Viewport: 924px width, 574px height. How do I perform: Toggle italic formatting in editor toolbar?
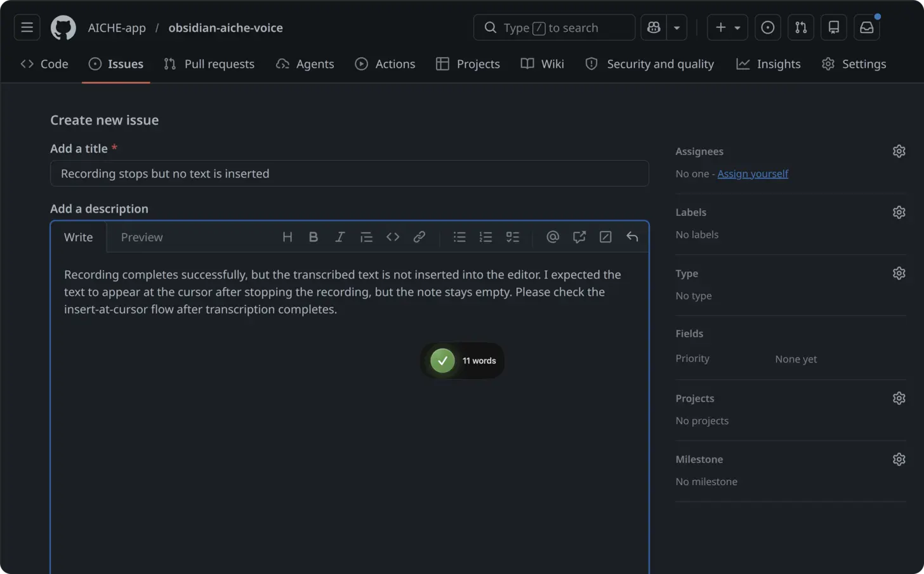340,237
